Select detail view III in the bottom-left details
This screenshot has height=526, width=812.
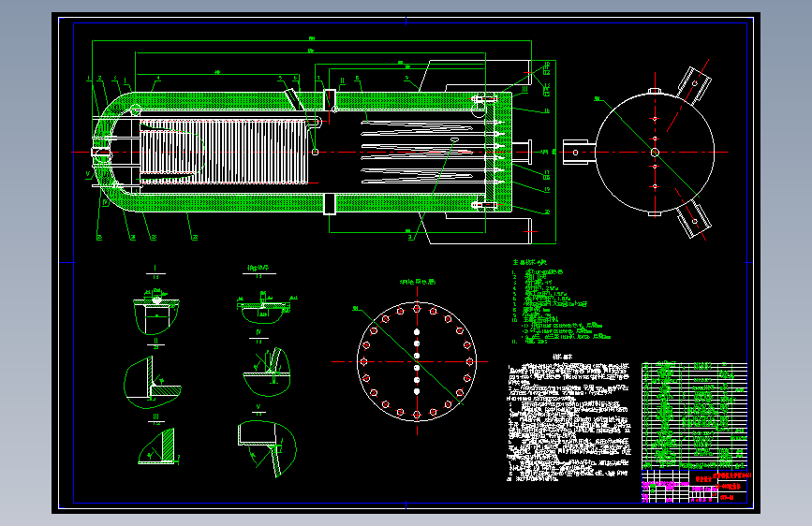[x=157, y=446]
